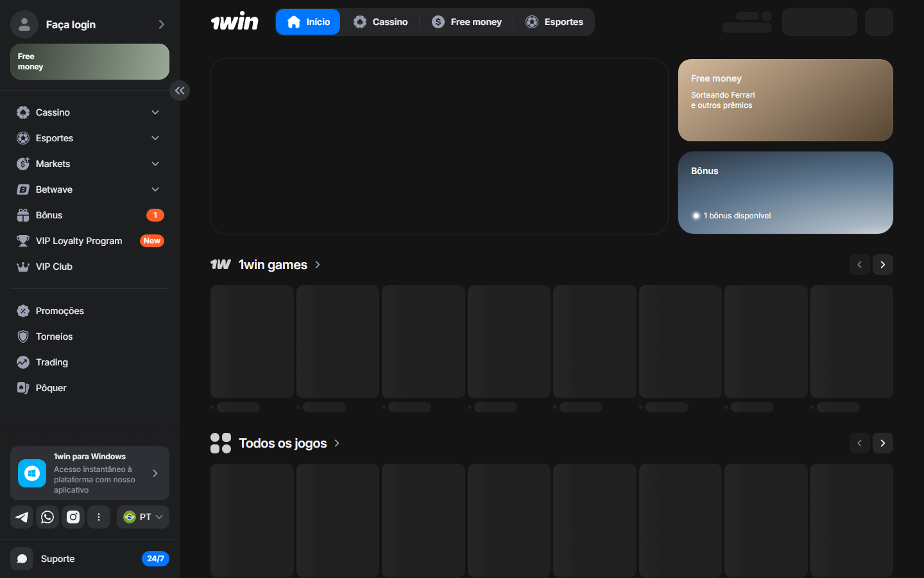Open the PT language dropdown
924x578 pixels.
click(143, 517)
